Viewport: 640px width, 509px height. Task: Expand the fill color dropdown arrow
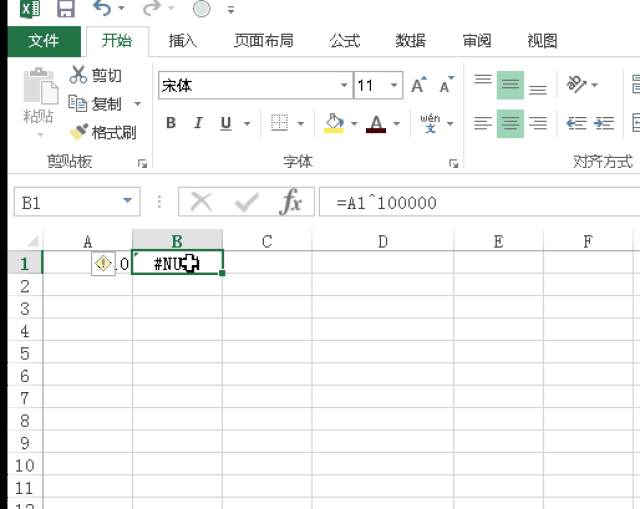pyautogui.click(x=354, y=123)
